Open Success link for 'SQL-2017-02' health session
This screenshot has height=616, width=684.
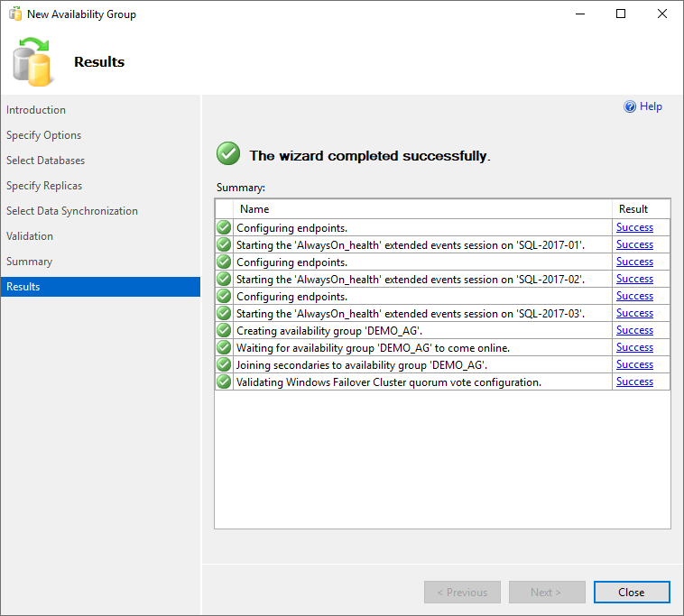tap(634, 279)
